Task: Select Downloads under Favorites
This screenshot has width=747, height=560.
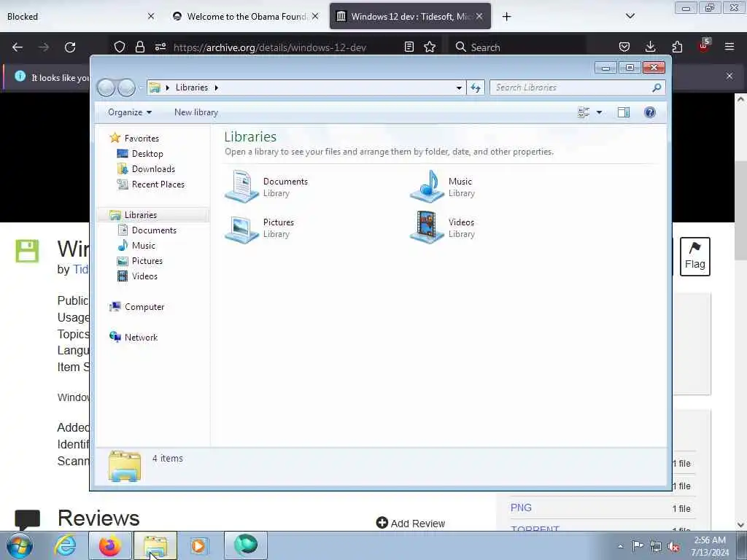Action: click(153, 169)
